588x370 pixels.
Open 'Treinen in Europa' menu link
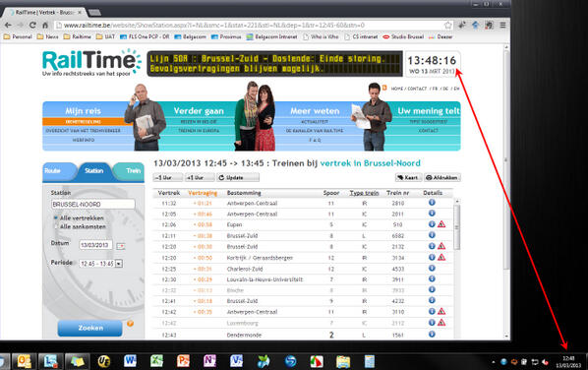[199, 131]
